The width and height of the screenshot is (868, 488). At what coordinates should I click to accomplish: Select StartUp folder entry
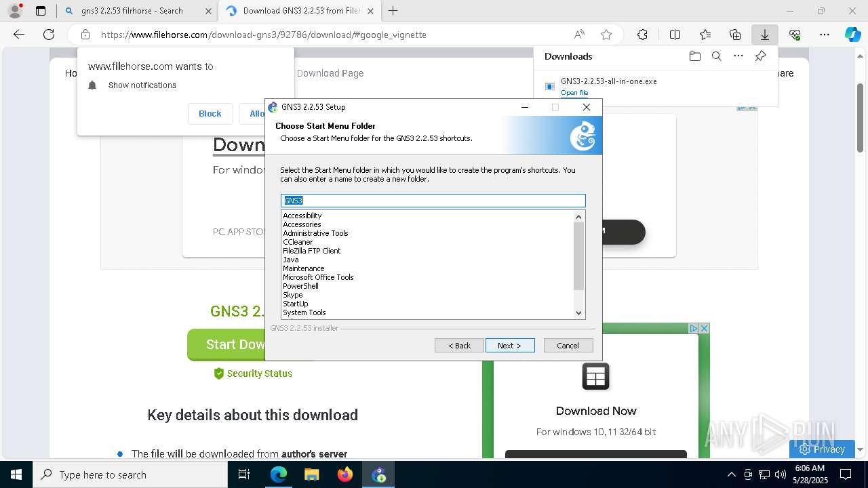(296, 304)
